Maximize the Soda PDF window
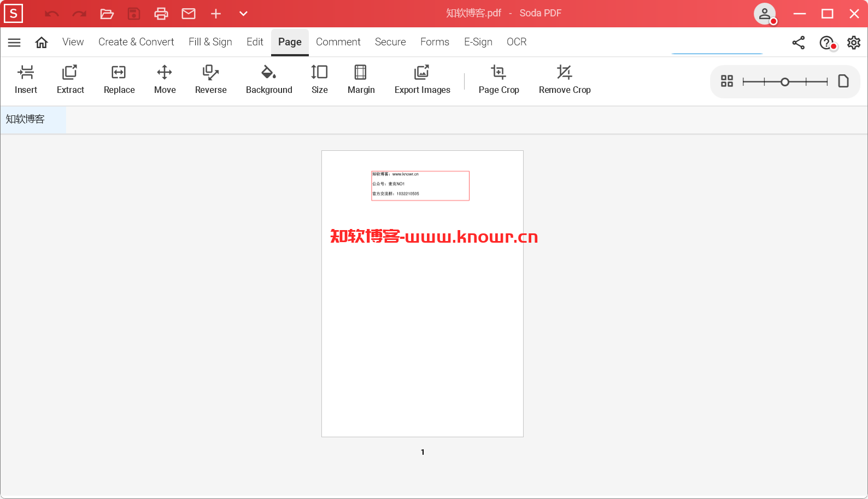The image size is (868, 499). click(828, 14)
